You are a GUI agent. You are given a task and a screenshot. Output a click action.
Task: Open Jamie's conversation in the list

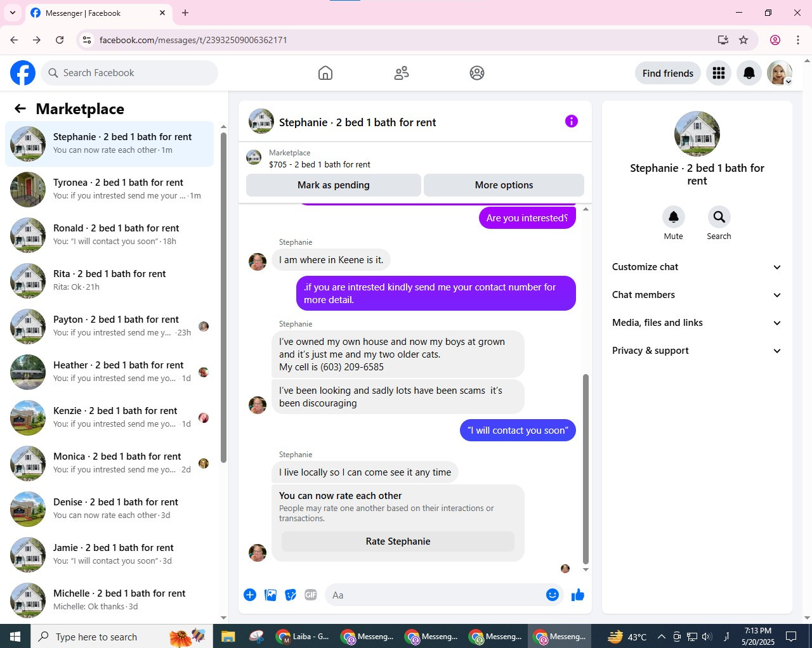coord(109,554)
